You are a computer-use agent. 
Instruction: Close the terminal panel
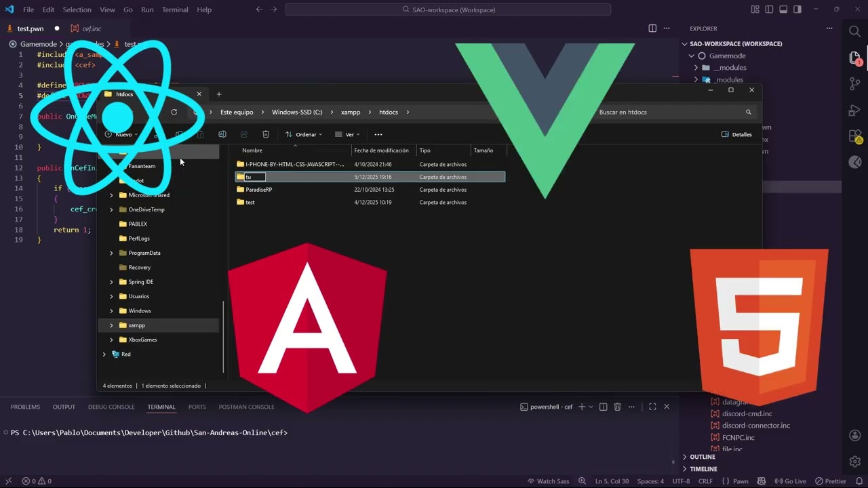(667, 407)
